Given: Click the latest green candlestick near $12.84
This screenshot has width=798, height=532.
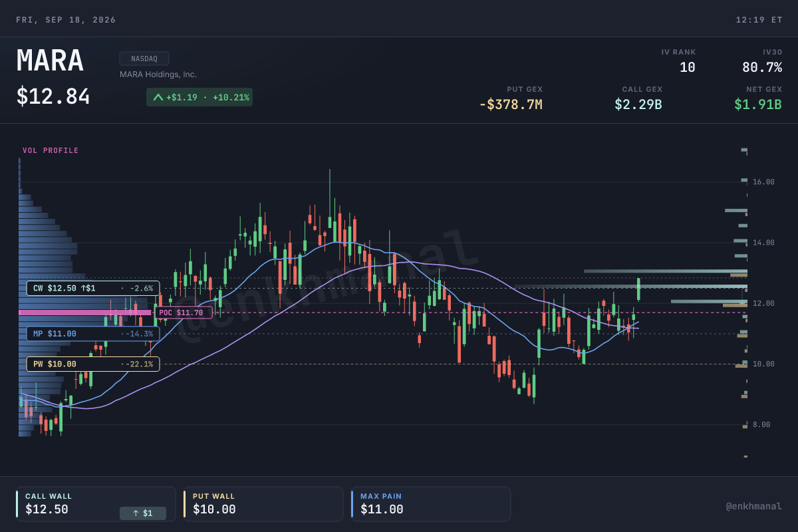Looking at the screenshot, I should 638,289.
